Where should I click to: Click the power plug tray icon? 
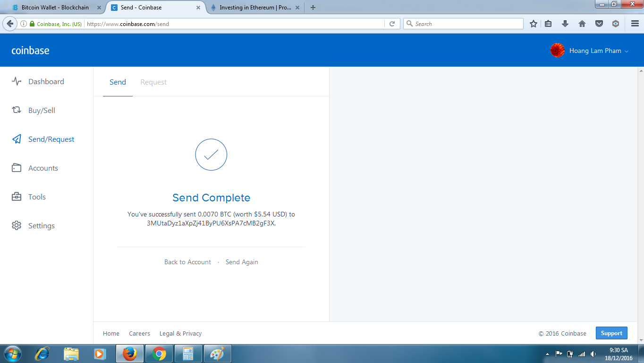coord(570,354)
